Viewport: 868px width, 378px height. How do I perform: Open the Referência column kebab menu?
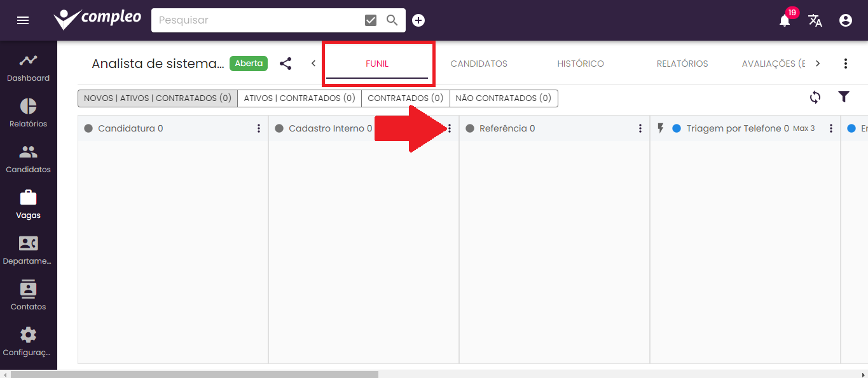(x=640, y=128)
